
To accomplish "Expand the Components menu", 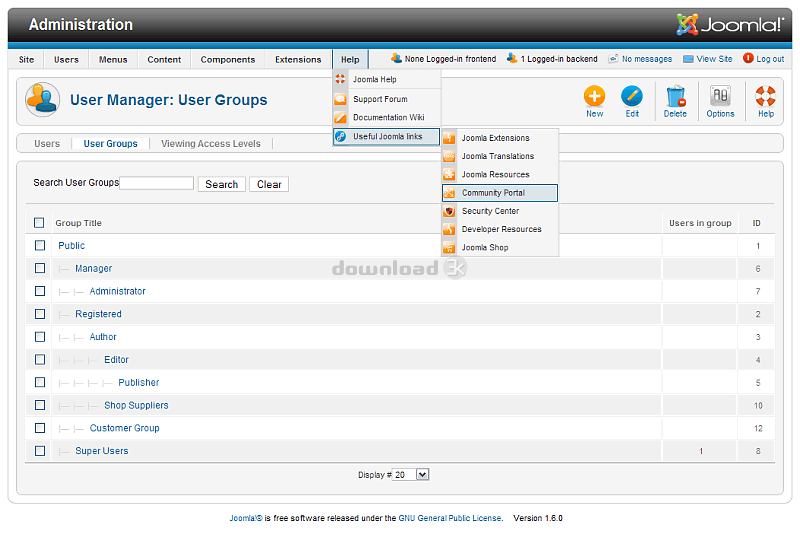I will coord(228,60).
